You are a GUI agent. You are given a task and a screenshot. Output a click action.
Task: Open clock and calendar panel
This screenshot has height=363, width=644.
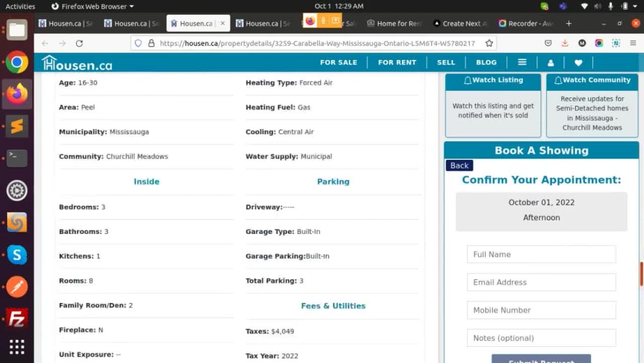pos(339,6)
